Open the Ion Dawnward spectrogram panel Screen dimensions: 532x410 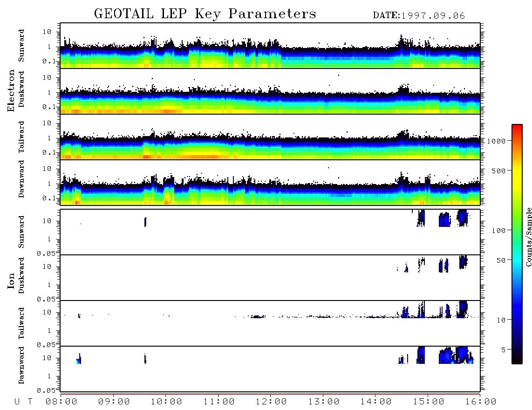(270, 369)
